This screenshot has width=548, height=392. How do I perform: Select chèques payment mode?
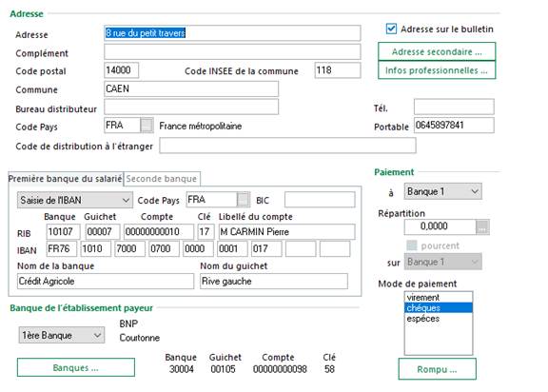(439, 308)
